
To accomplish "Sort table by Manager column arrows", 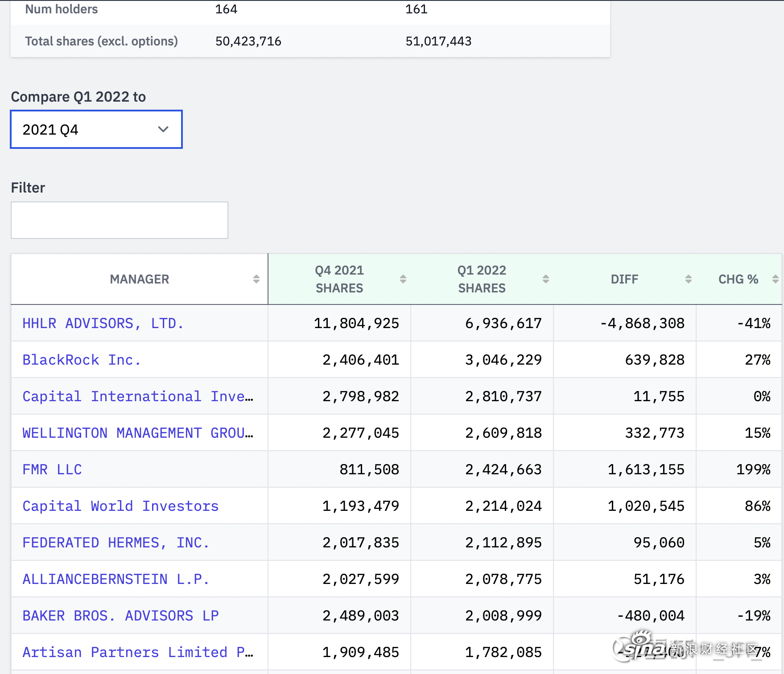I will (x=256, y=279).
